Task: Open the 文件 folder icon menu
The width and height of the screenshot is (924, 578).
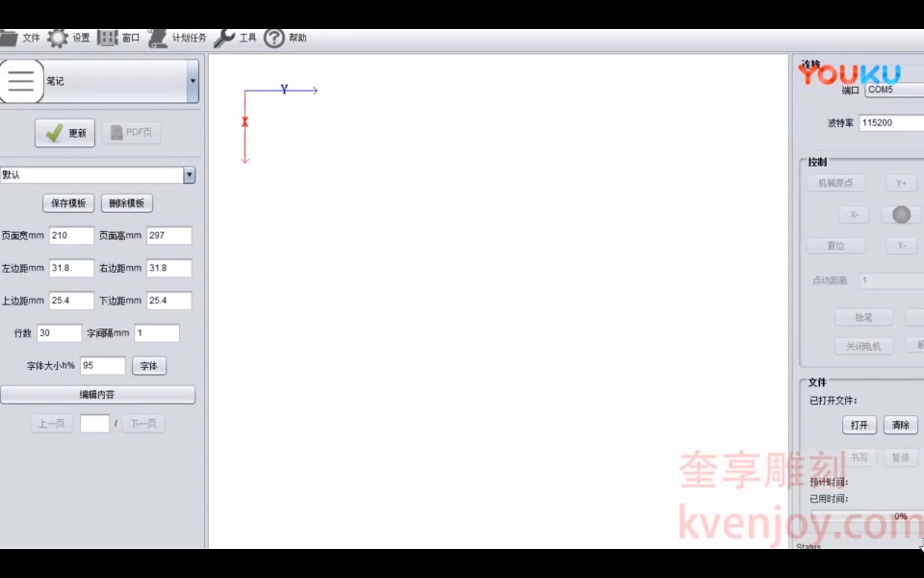Action: pos(8,38)
